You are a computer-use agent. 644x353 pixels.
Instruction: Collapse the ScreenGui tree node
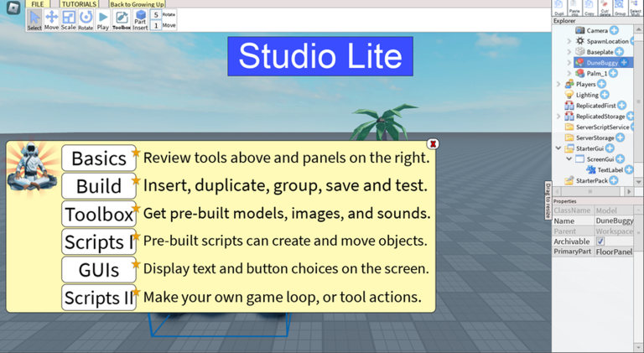point(569,158)
